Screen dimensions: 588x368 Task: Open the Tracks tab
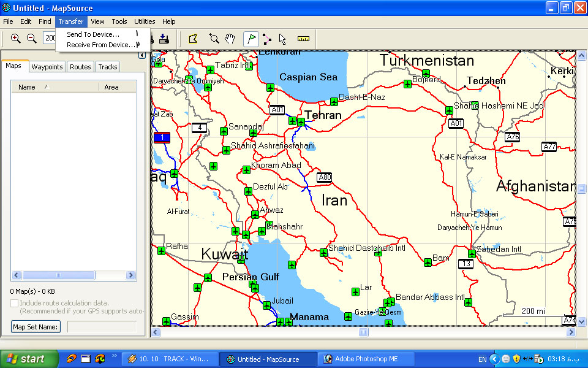(108, 67)
